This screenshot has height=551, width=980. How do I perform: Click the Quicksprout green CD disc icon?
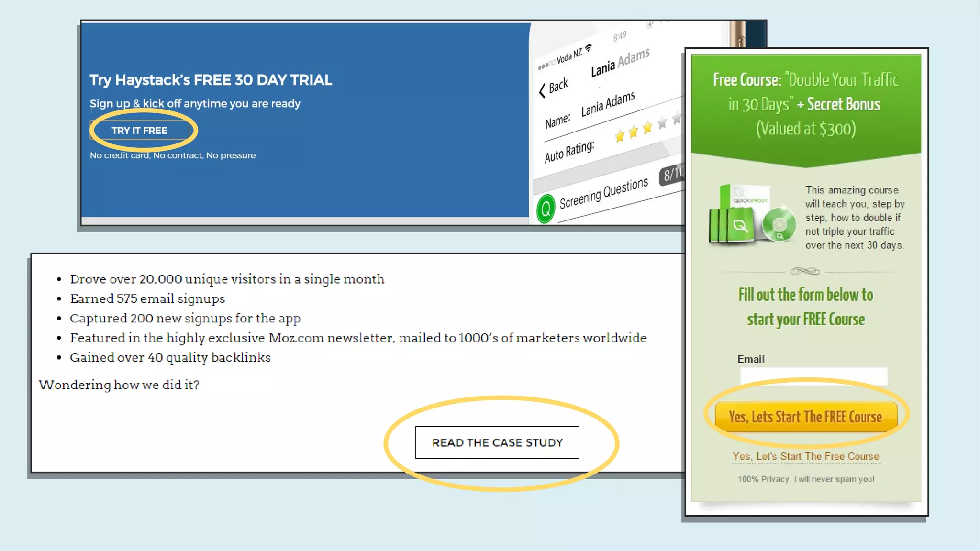[779, 225]
